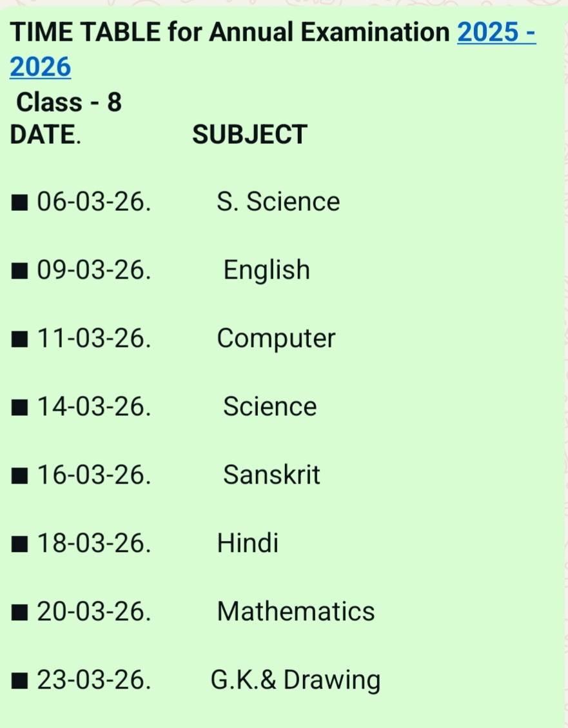Screen dimensions: 568x728
Task: Tap the square bullet next to 09-03-26
Action: 21,271
